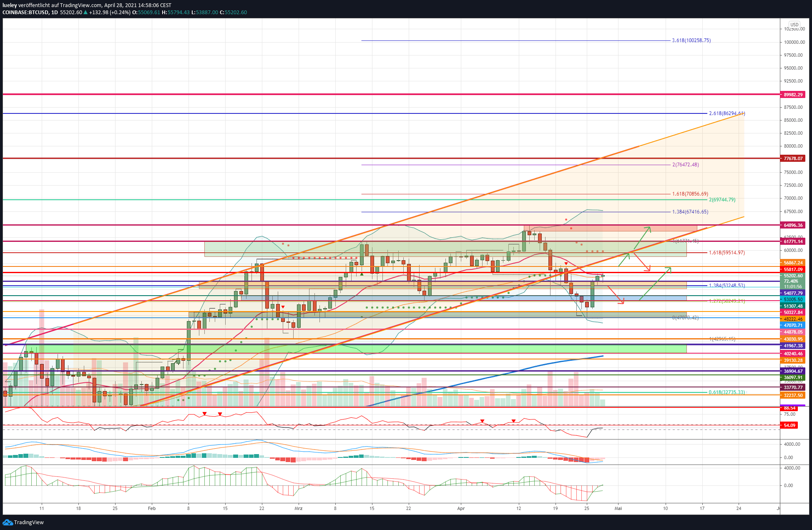Screen dimensions: 812x530
Task: Click the Mai label on time axis
Action: click(x=618, y=508)
